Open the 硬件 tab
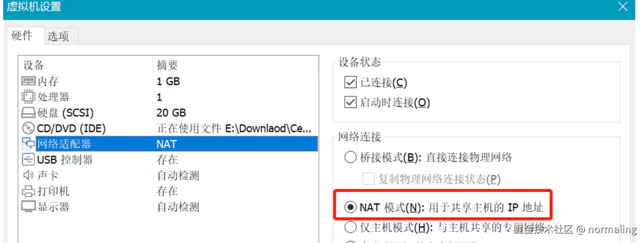The width and height of the screenshot is (644, 243). [22, 35]
